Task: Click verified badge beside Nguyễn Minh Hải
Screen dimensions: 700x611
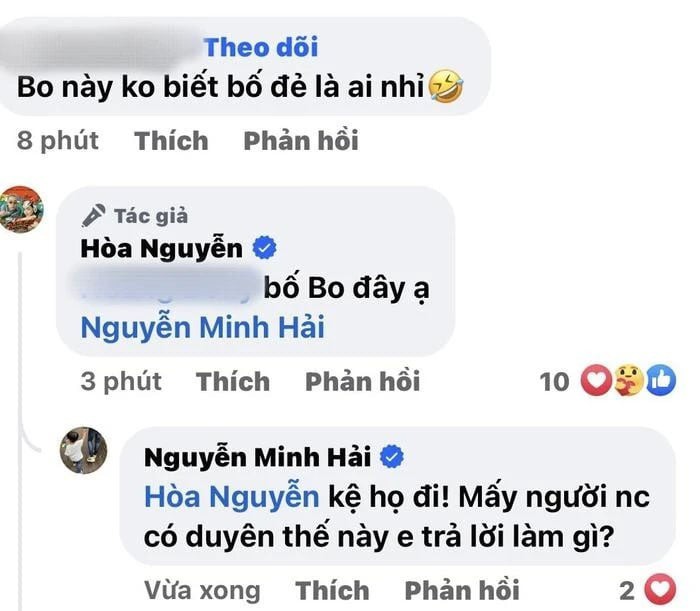Action: point(392,457)
